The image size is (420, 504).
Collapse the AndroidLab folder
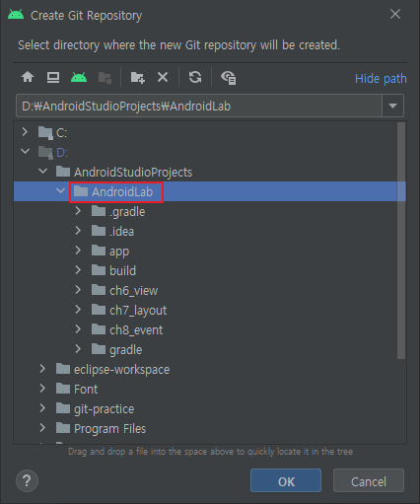60,190
